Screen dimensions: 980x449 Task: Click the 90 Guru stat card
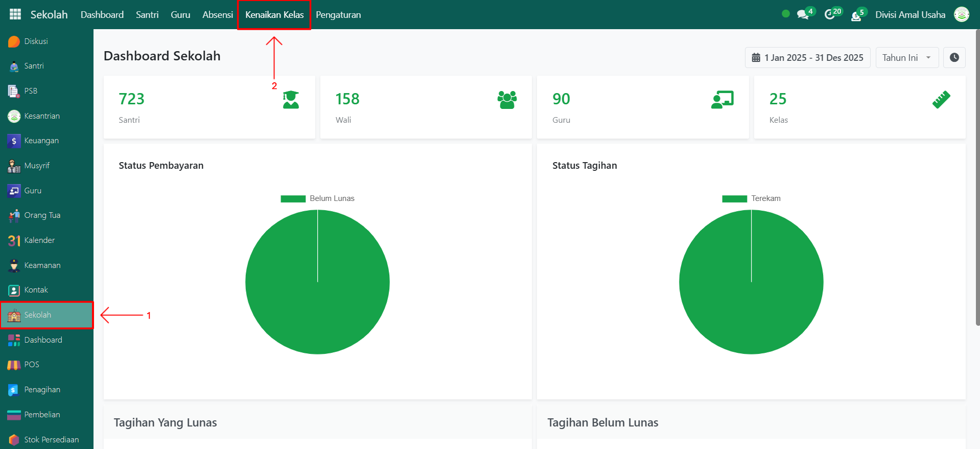click(642, 107)
